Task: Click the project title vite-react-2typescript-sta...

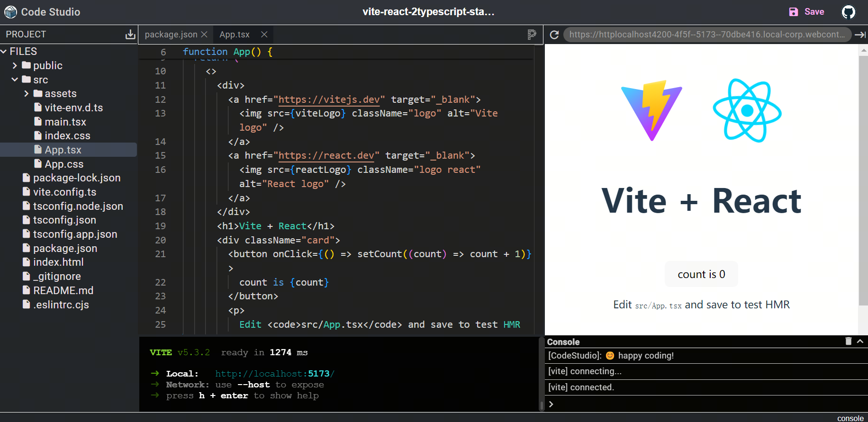Action: 428,12
